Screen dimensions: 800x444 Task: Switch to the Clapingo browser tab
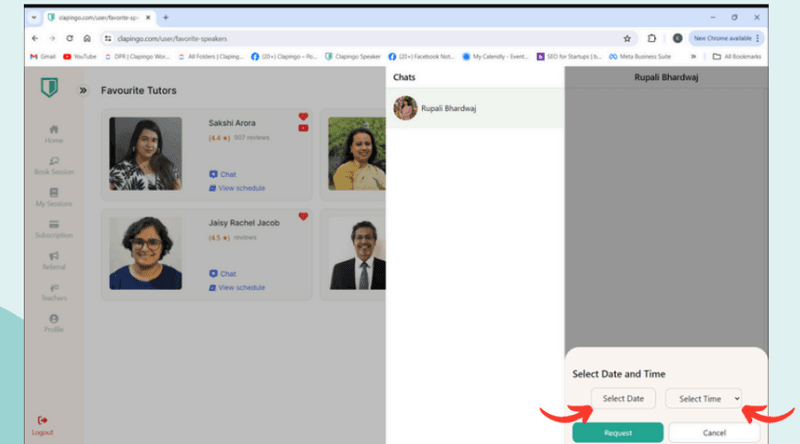pos(100,17)
